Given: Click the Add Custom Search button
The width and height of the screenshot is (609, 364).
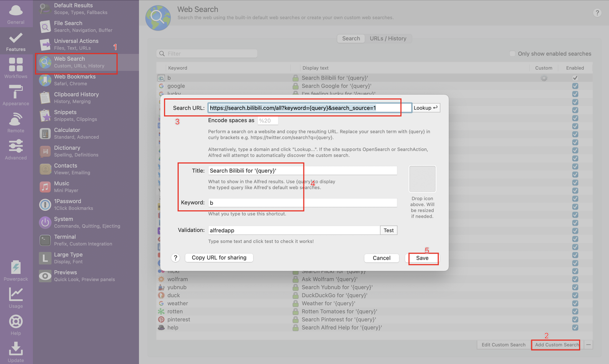Looking at the screenshot, I should click(x=556, y=345).
